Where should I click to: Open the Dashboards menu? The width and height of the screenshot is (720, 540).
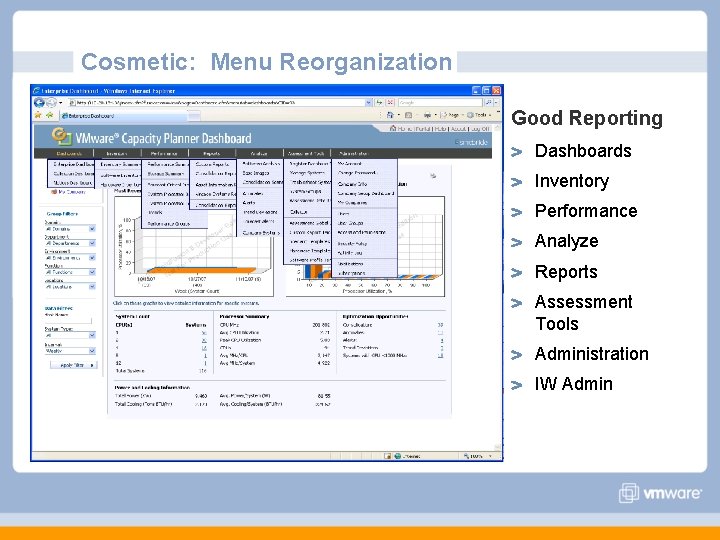69,153
